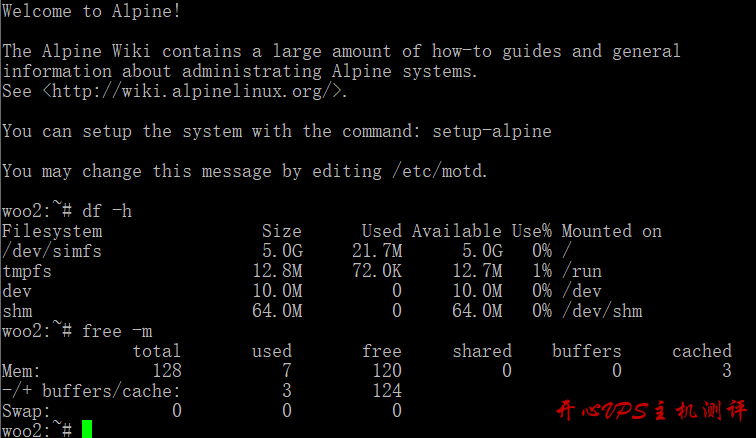This screenshot has width=756, height=438.
Task: Click the 'tmpfs' filesystem entry
Action: click(x=27, y=272)
